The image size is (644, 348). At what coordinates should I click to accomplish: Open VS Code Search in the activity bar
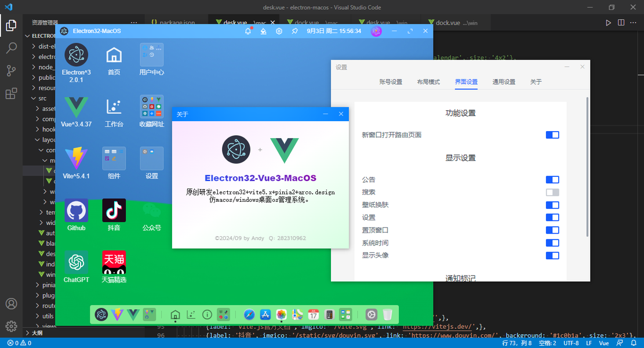[x=11, y=48]
